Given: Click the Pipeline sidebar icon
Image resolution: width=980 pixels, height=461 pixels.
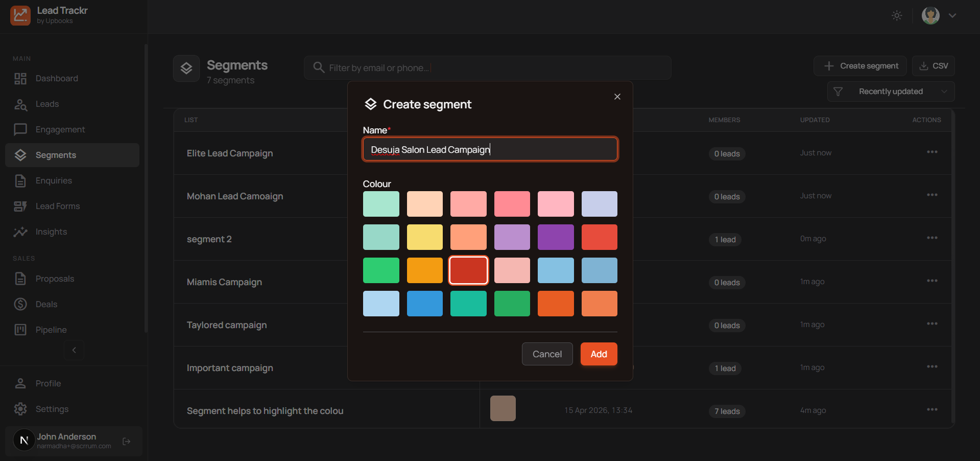Looking at the screenshot, I should [20, 330].
